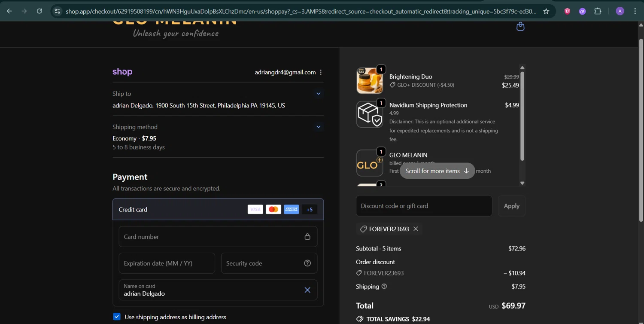Go back to the previous page
Viewport: 644px width, 324px height.
(x=9, y=11)
